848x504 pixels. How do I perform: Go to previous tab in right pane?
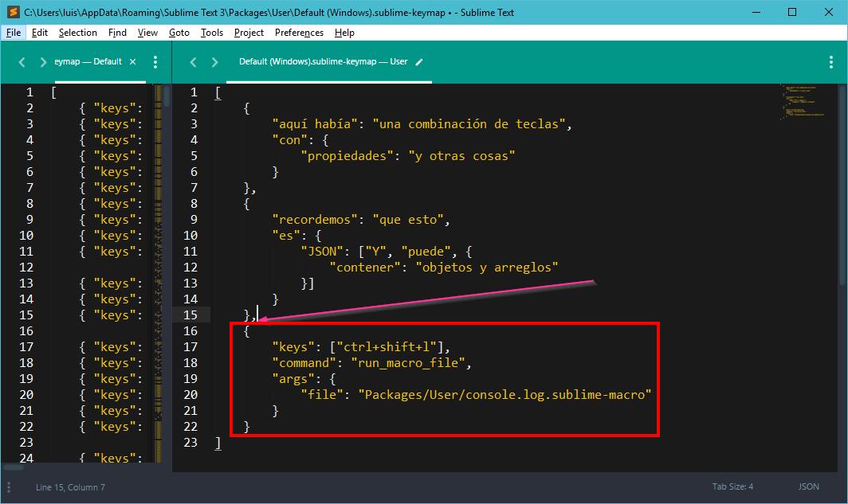coord(193,62)
